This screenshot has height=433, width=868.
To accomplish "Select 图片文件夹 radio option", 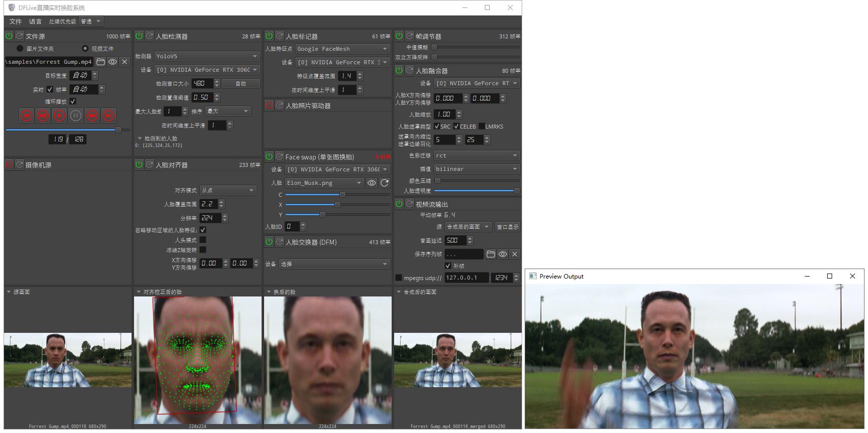I will coord(20,48).
